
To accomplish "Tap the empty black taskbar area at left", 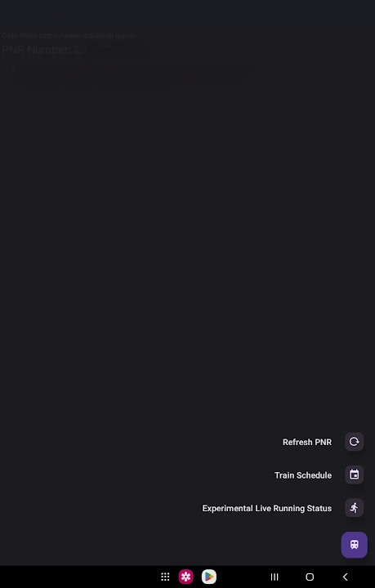I will [x=75, y=577].
